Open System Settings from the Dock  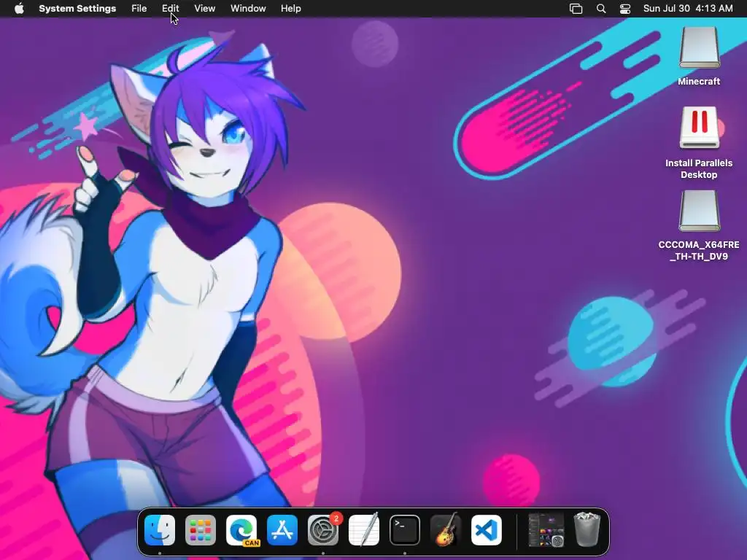click(x=323, y=530)
